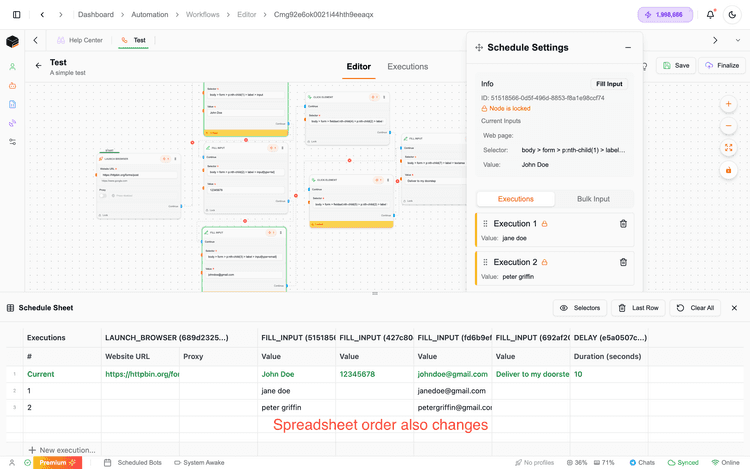
Task: Click the lock icon on Execution 2
Action: click(x=544, y=262)
